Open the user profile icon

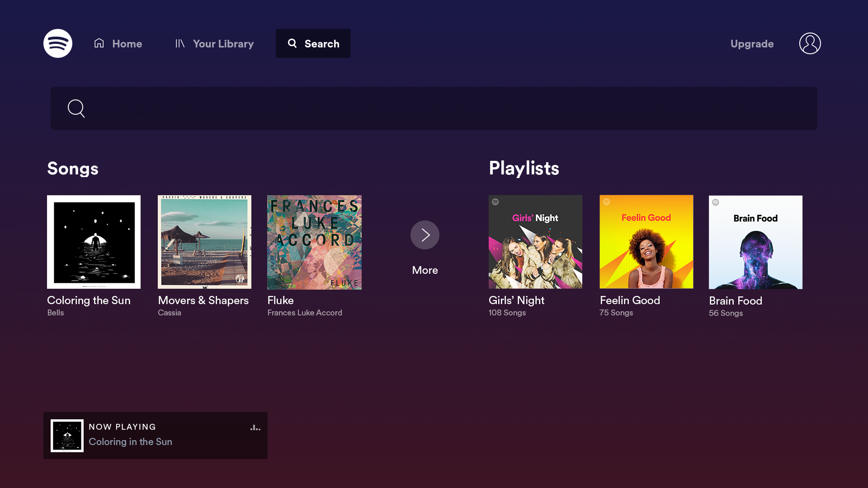pos(810,43)
